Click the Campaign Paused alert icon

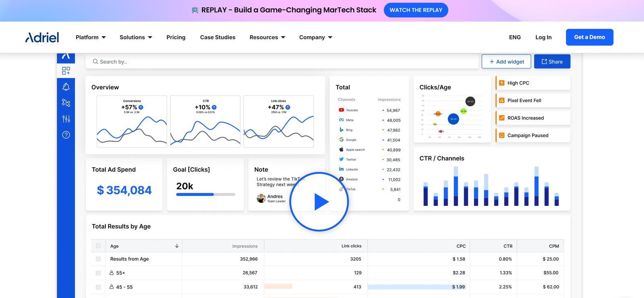pos(502,135)
